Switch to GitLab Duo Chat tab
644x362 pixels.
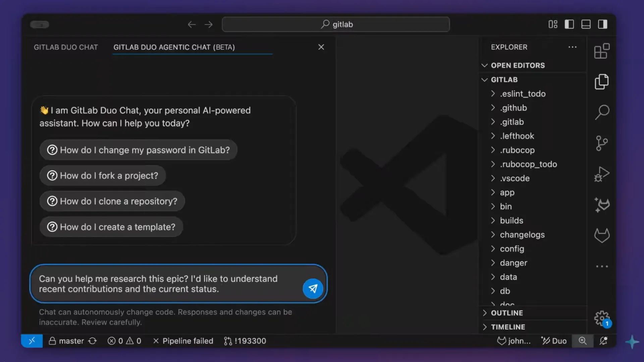tap(66, 47)
